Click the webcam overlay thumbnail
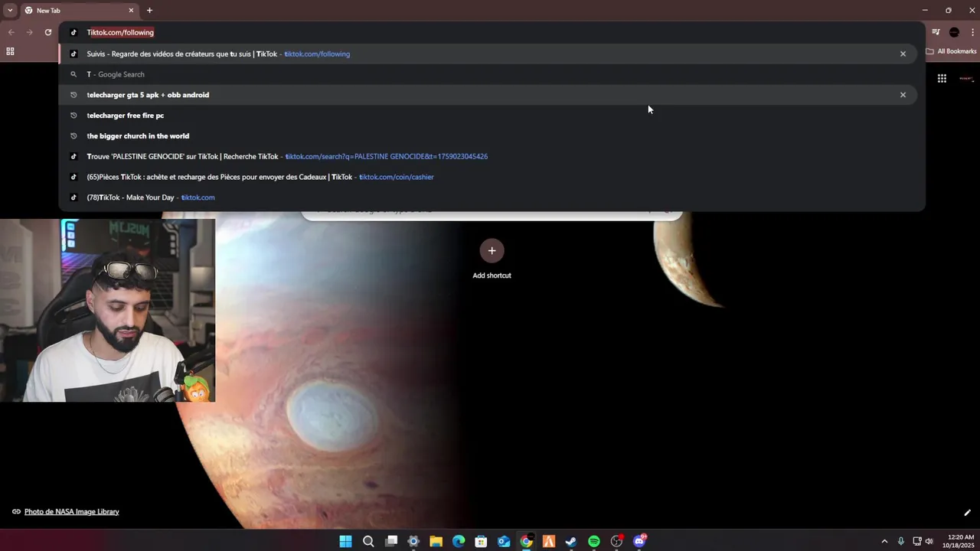This screenshot has width=980, height=551. 107,311
